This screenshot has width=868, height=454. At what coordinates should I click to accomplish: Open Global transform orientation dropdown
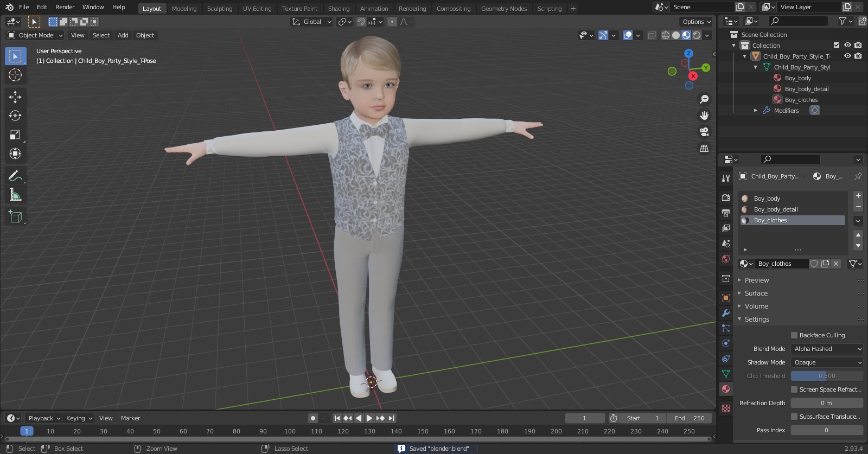tap(312, 22)
